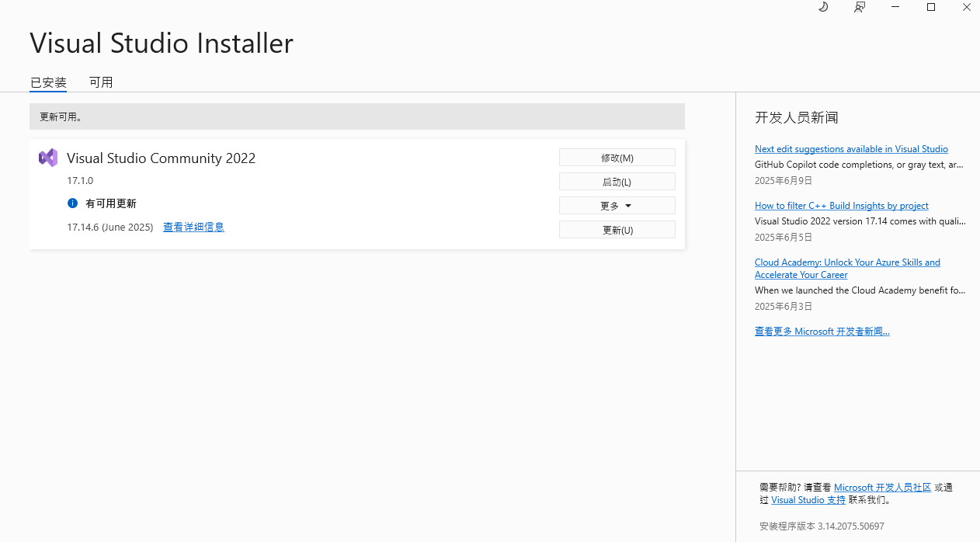Switch to the 可用 tab
The height and width of the screenshot is (542, 980).
click(102, 82)
